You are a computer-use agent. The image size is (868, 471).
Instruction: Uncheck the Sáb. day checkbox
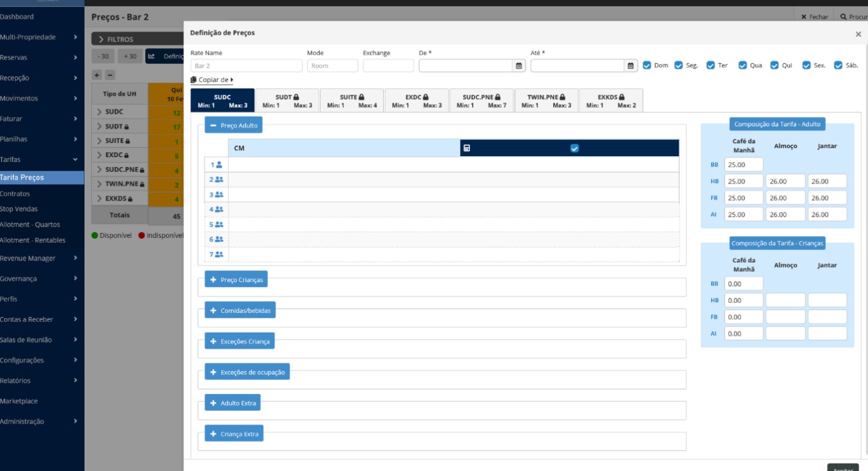point(838,65)
